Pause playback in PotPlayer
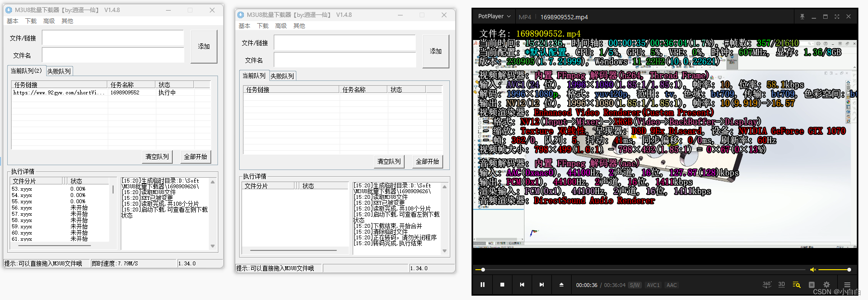Viewport: 868px width, 300px height. click(x=482, y=285)
